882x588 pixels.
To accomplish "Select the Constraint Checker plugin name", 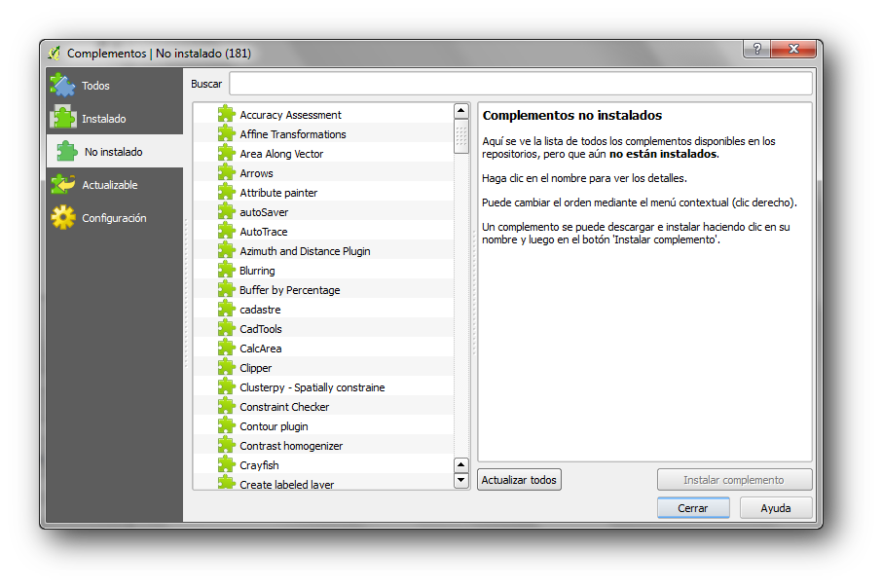I will pos(284,407).
